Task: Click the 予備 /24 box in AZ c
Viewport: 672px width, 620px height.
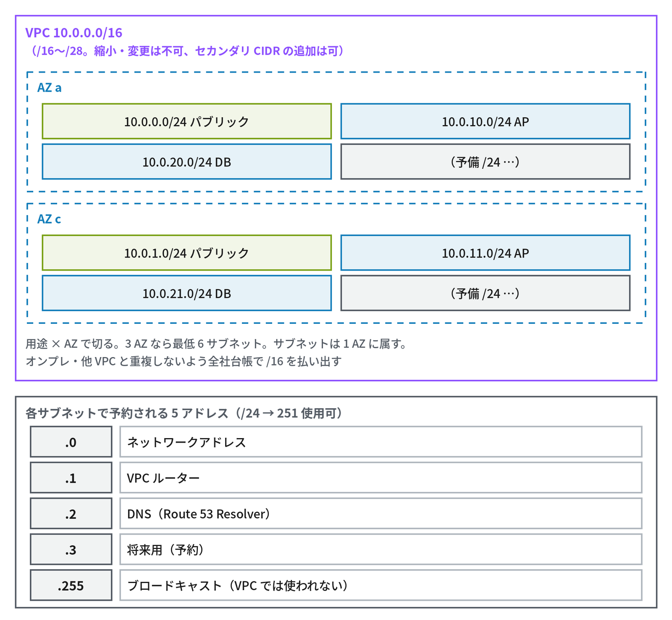Action: pyautogui.click(x=486, y=293)
